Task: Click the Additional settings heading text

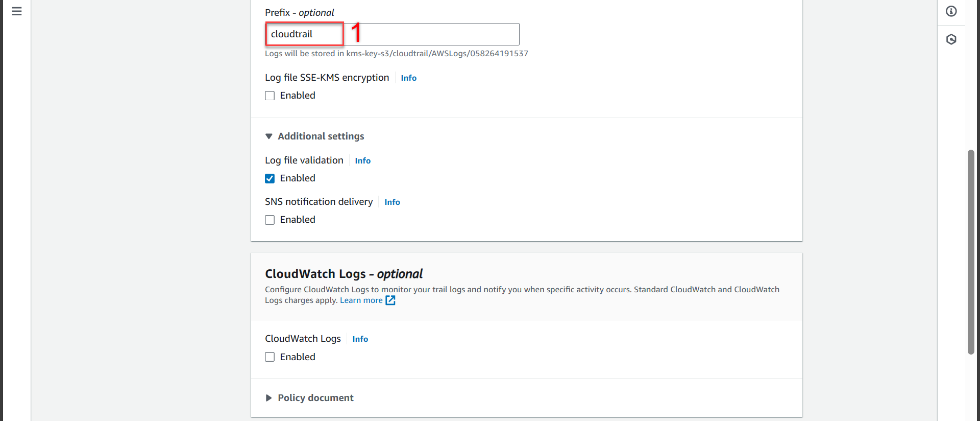Action: 321,136
